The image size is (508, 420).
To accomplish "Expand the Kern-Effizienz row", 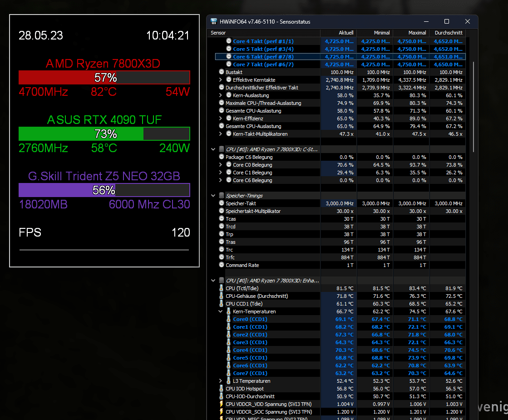I will click(x=221, y=119).
